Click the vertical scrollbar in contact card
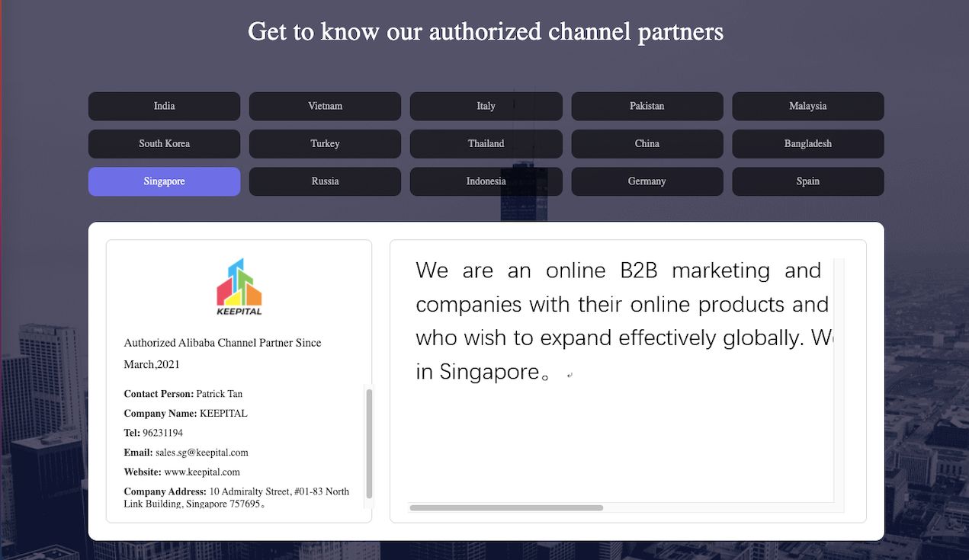This screenshot has height=560, width=969. pos(370,442)
